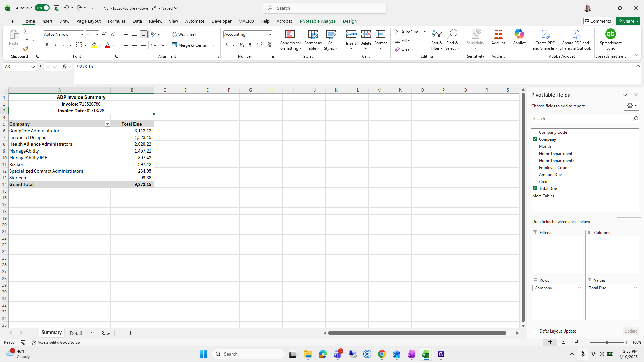
Task: Apply the Percent Style number format
Action: tap(241, 45)
